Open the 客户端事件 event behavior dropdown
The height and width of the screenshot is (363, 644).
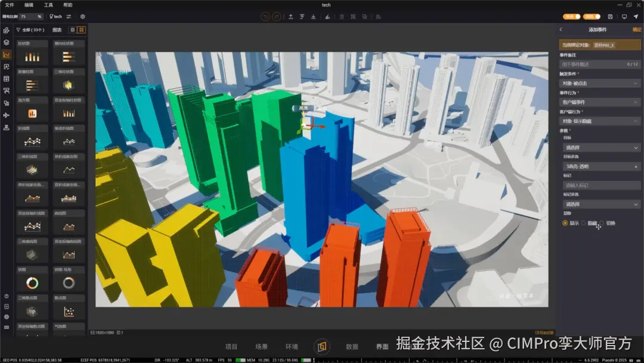(x=599, y=102)
